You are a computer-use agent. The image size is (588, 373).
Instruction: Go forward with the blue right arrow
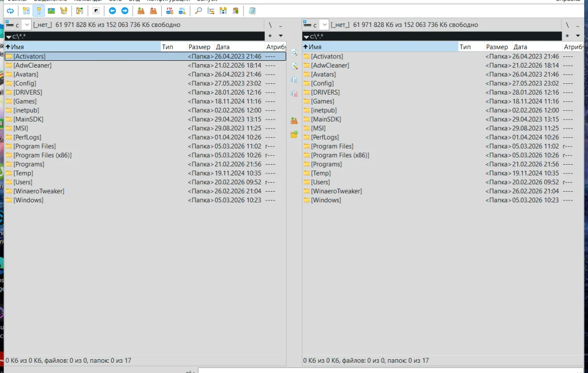(x=125, y=11)
